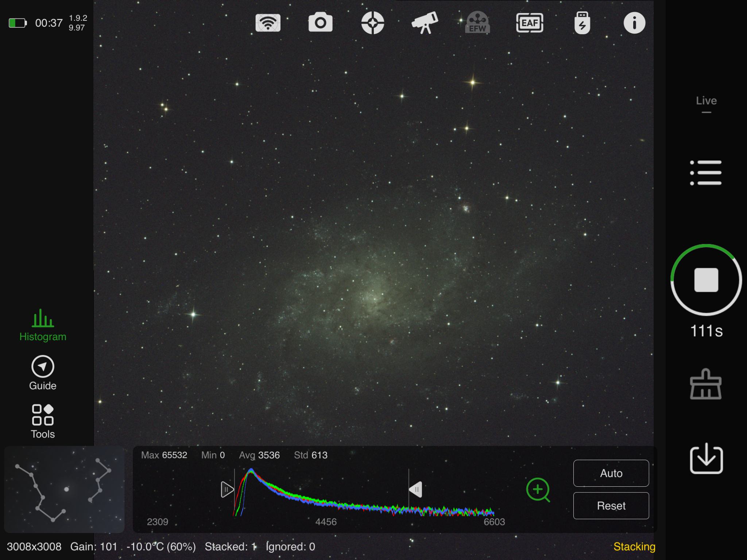Screen dimensions: 747x560
Task: Click the Reset histogram button
Action: point(611,506)
